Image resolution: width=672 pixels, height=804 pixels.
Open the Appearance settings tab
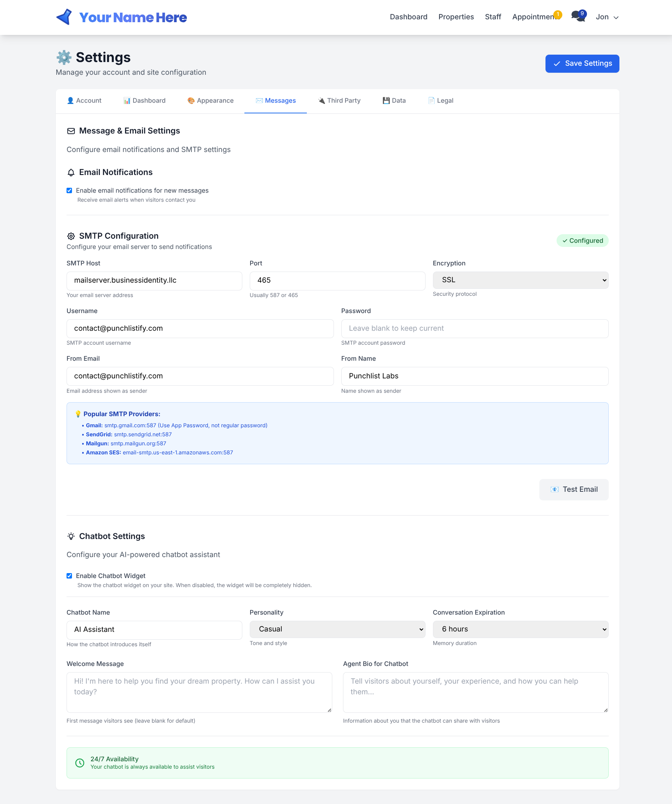210,100
